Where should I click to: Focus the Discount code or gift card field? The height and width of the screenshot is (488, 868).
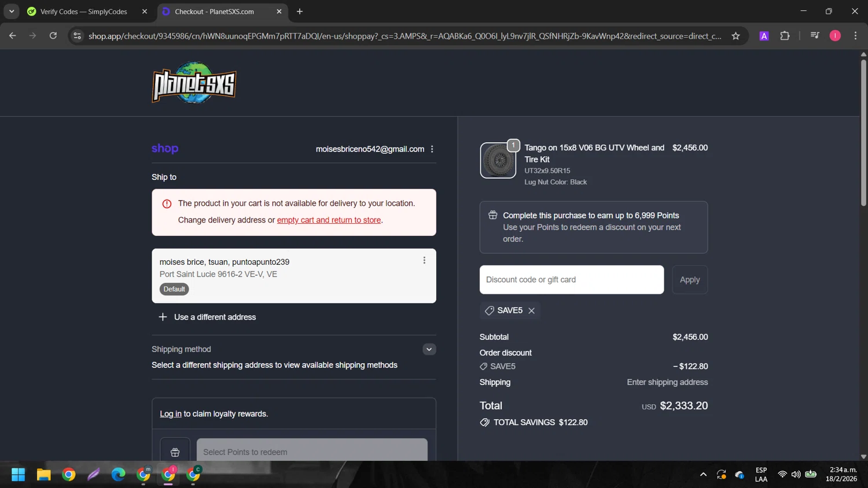572,280
